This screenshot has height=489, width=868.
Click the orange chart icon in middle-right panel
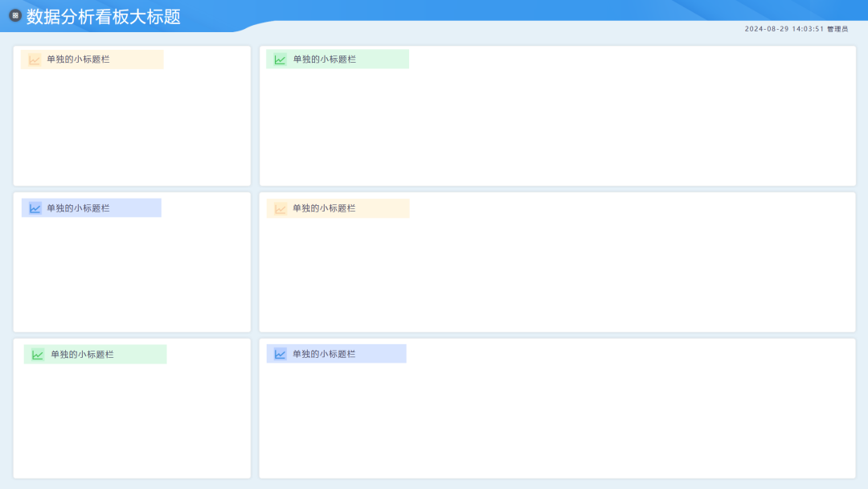[280, 209]
